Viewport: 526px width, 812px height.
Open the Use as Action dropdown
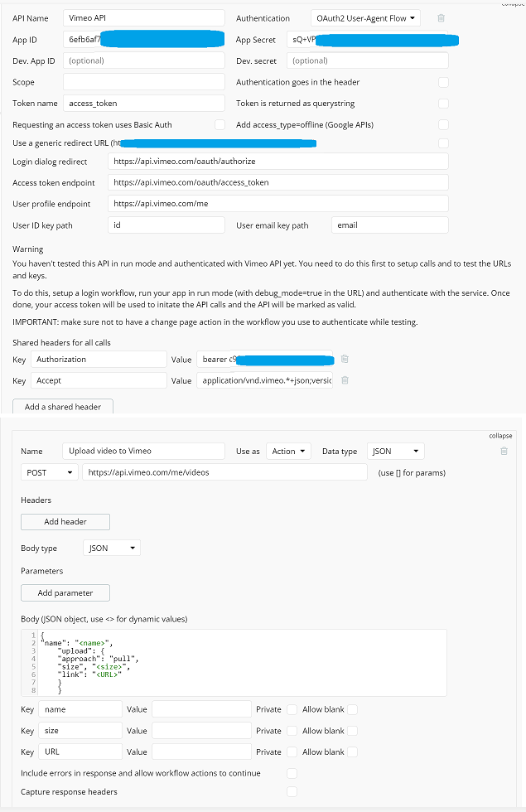[288, 451]
